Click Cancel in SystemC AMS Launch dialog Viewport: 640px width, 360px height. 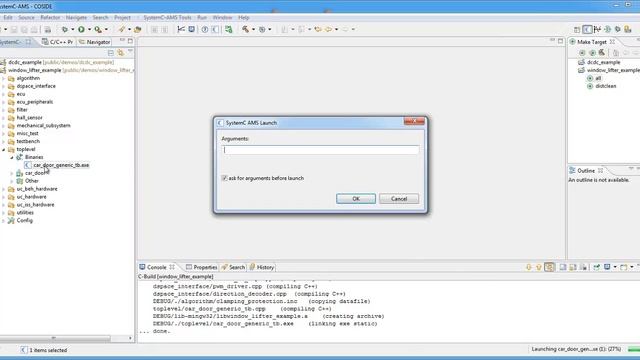[399, 199]
